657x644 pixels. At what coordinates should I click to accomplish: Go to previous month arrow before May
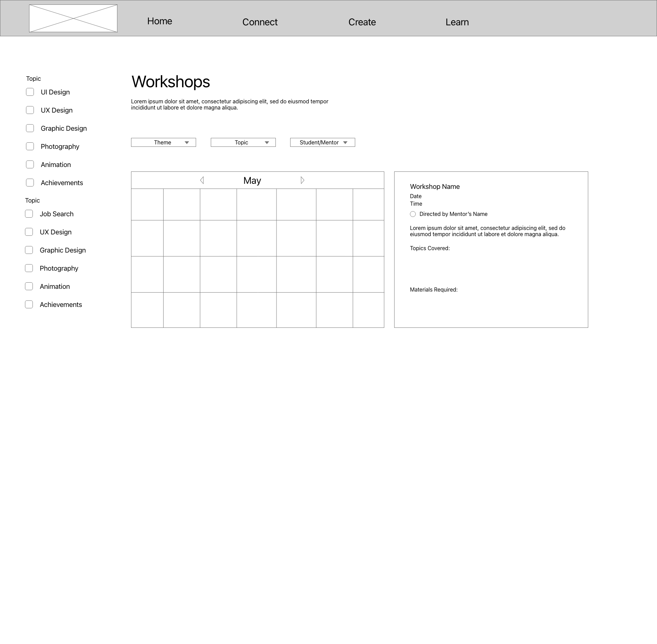pos(202,180)
